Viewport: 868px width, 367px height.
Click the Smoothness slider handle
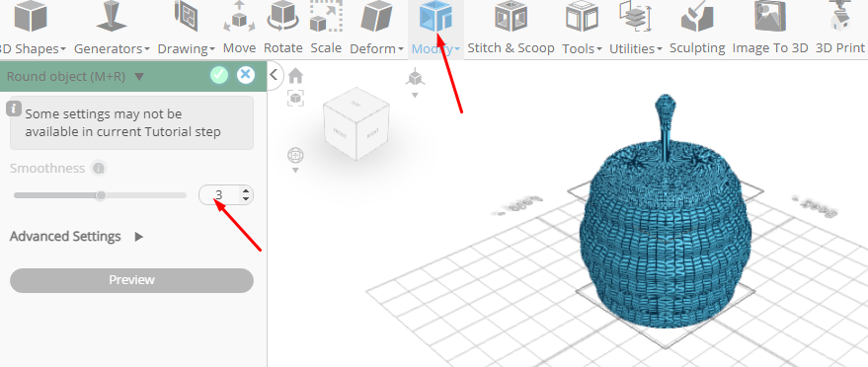[x=100, y=195]
